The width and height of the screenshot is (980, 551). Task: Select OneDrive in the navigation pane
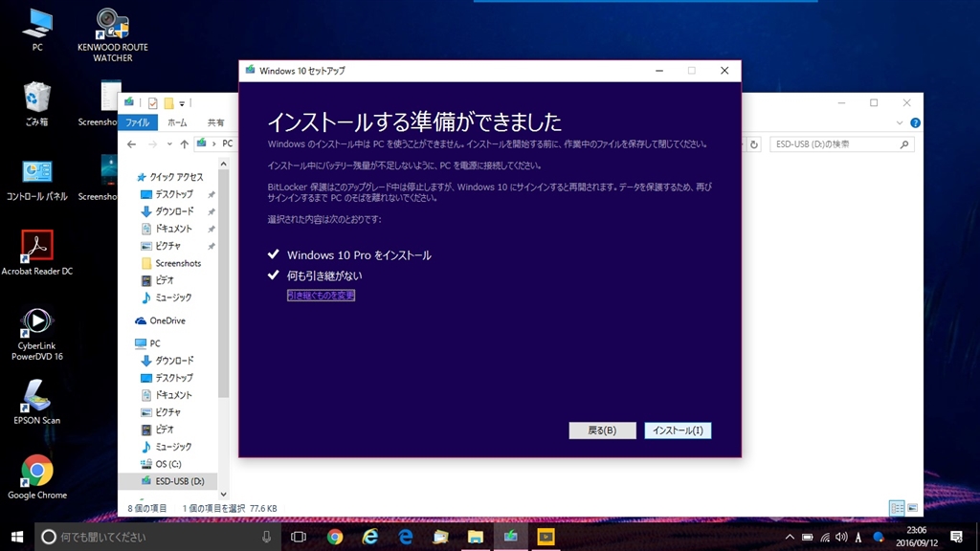(x=160, y=320)
